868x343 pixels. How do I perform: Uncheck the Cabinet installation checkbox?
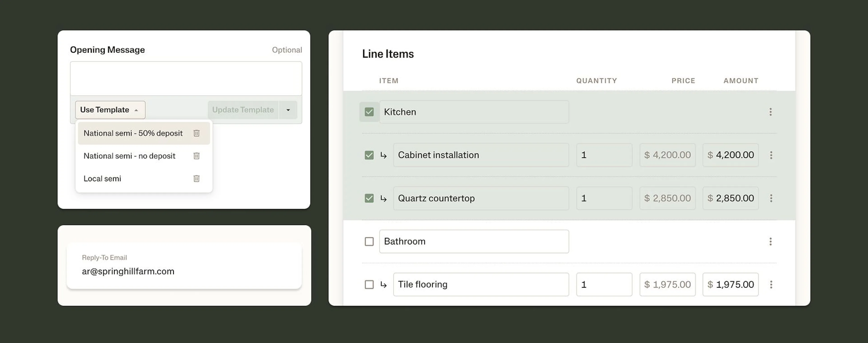click(x=369, y=155)
